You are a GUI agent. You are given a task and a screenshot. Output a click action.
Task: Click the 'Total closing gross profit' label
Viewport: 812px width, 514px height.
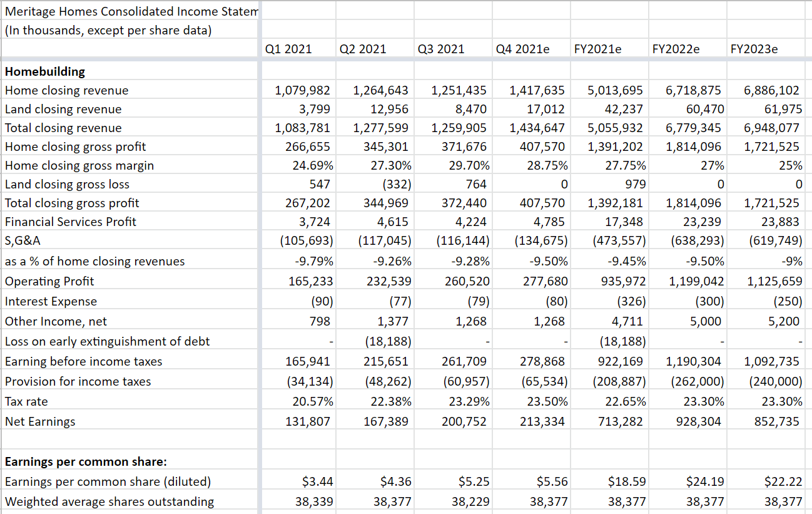(x=72, y=203)
